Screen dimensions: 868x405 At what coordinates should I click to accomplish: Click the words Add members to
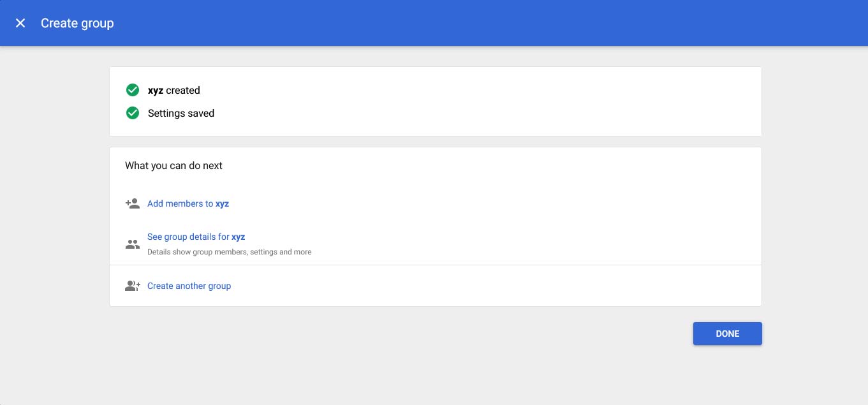(x=180, y=204)
